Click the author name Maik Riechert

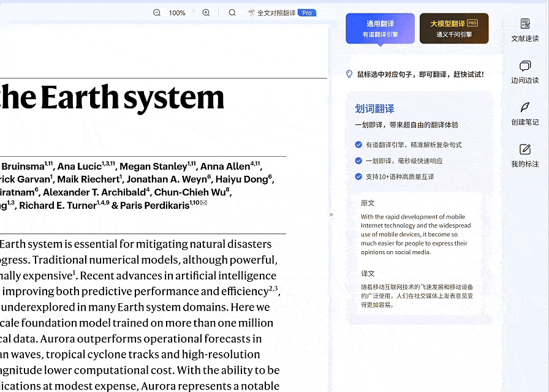88,179
